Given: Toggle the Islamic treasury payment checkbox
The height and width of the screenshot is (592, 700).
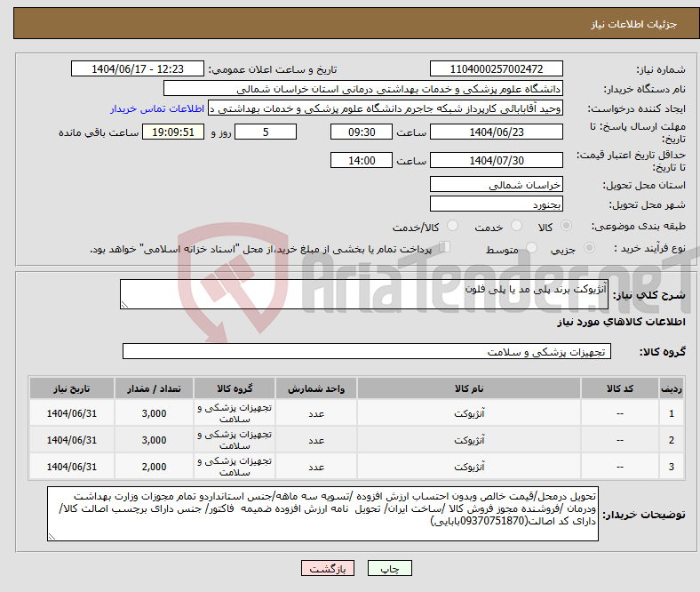Looking at the screenshot, I should [x=445, y=247].
